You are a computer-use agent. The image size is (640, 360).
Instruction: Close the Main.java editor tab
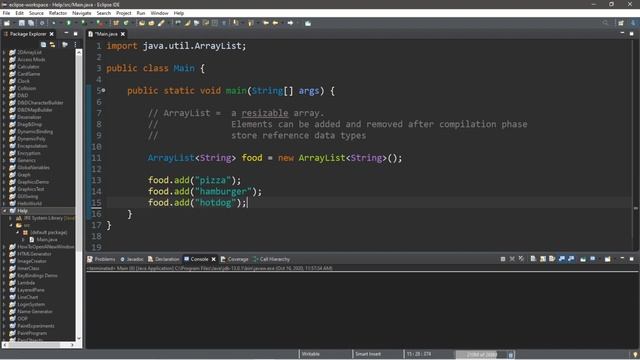[x=123, y=34]
